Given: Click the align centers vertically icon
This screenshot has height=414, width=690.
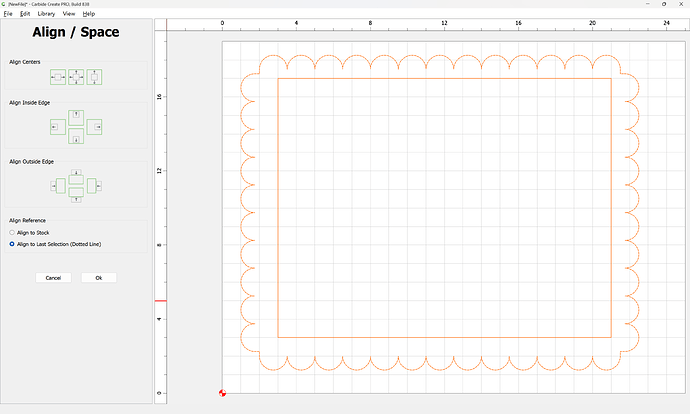Looking at the screenshot, I should pos(95,77).
